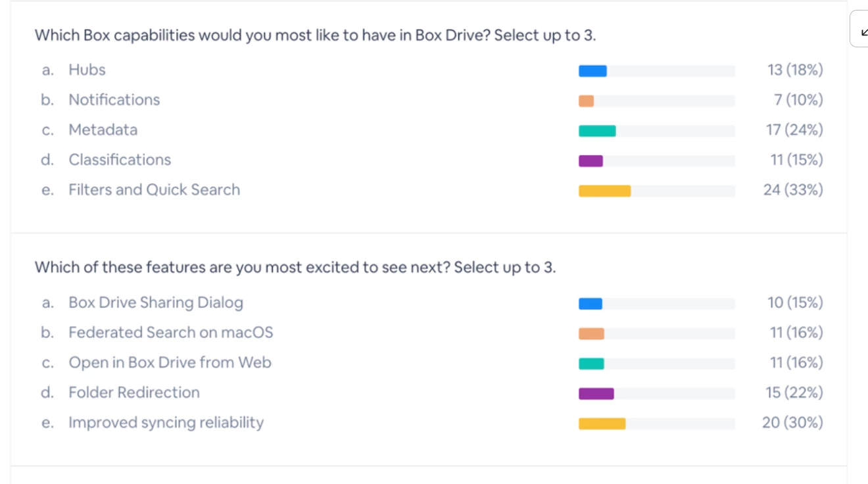Click the orange Notifications result bar
Screen dimensions: 868x484
pyautogui.click(x=586, y=101)
